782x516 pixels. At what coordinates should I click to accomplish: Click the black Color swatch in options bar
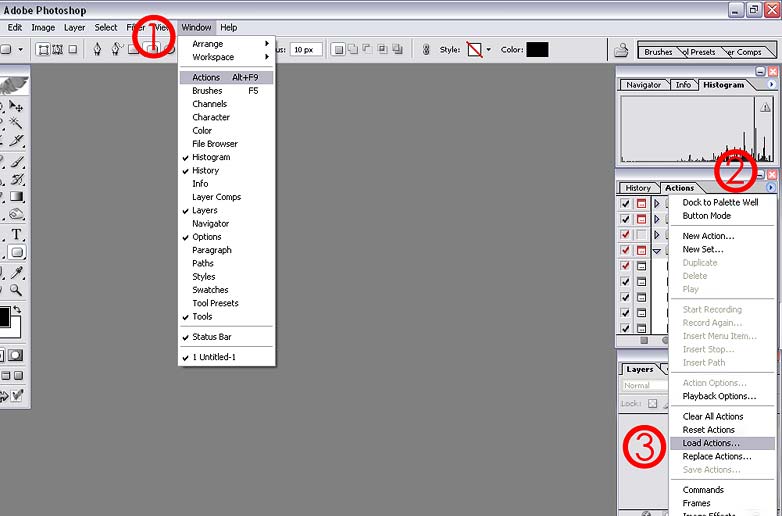coord(538,49)
